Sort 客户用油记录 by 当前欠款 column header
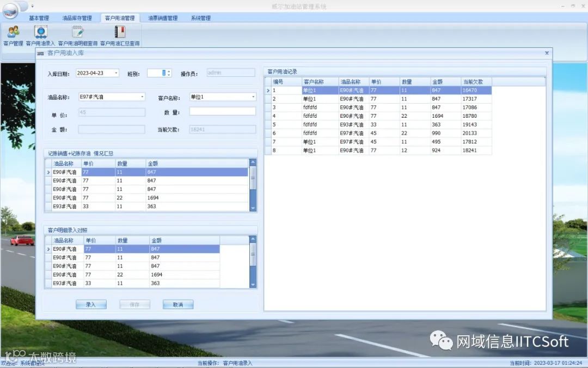 pos(476,82)
